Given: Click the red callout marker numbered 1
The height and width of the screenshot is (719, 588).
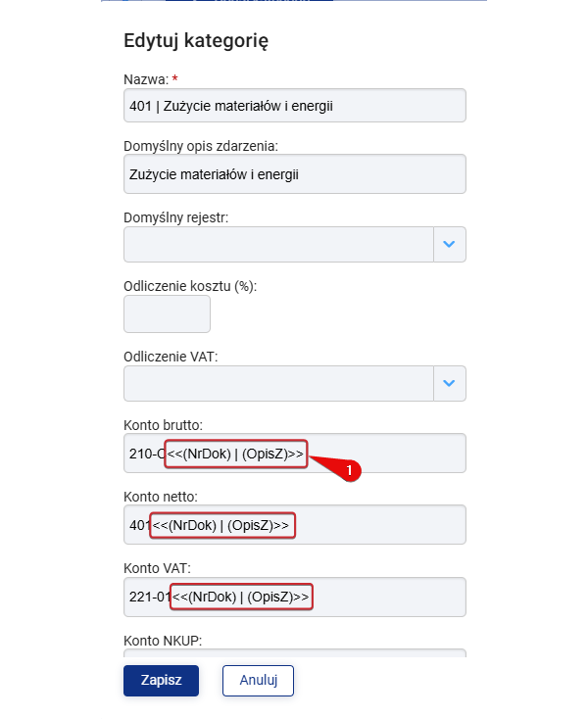Looking at the screenshot, I should pos(350,470).
